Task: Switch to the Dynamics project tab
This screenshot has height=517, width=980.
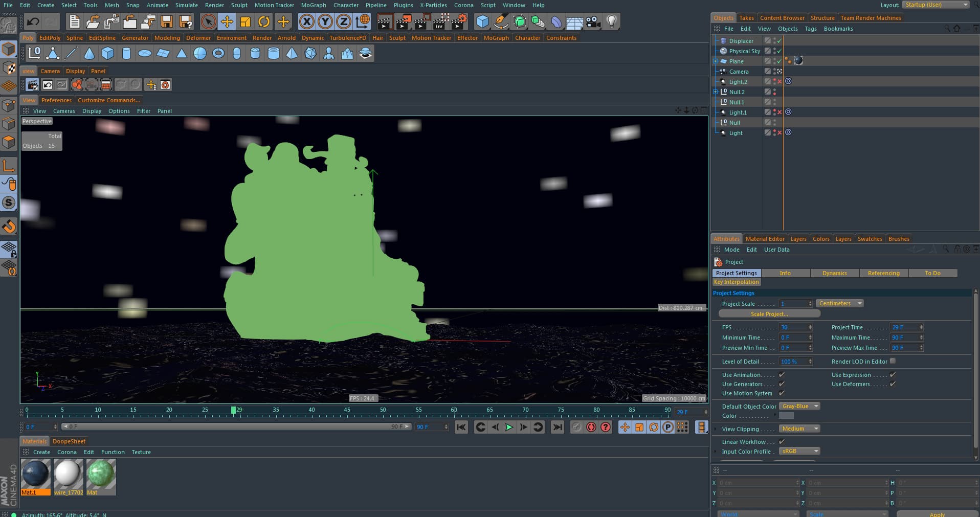Action: [834, 273]
